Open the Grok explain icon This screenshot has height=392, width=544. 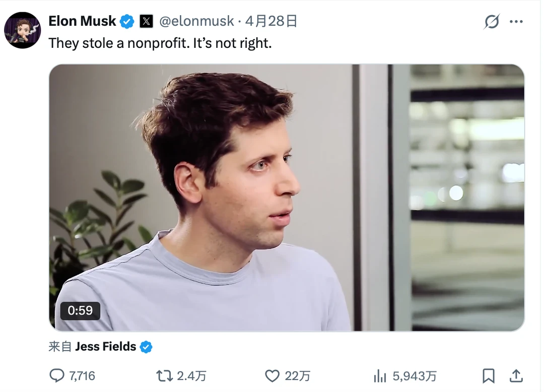(x=492, y=22)
